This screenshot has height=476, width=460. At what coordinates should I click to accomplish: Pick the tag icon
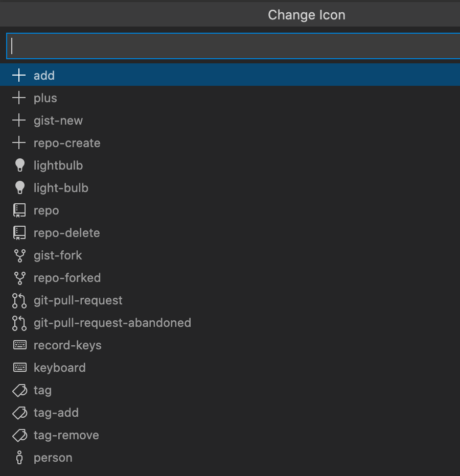point(42,390)
